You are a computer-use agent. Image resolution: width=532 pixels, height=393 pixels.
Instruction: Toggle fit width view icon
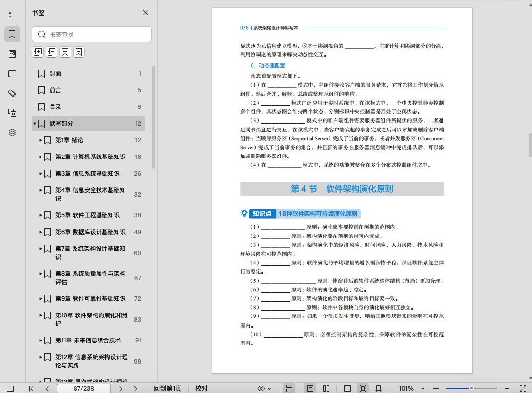coord(289,388)
